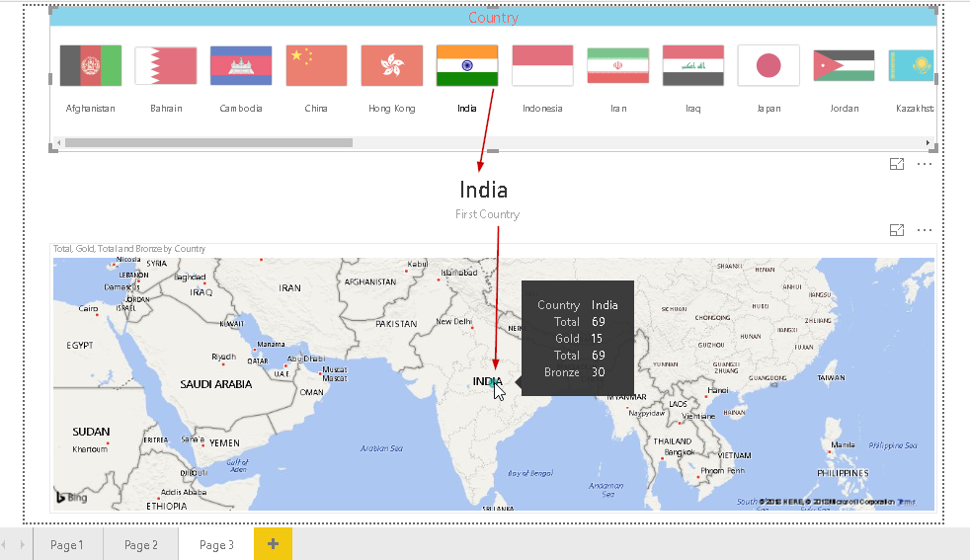Select the Hong Kong flag
The image size is (970, 560).
392,66
